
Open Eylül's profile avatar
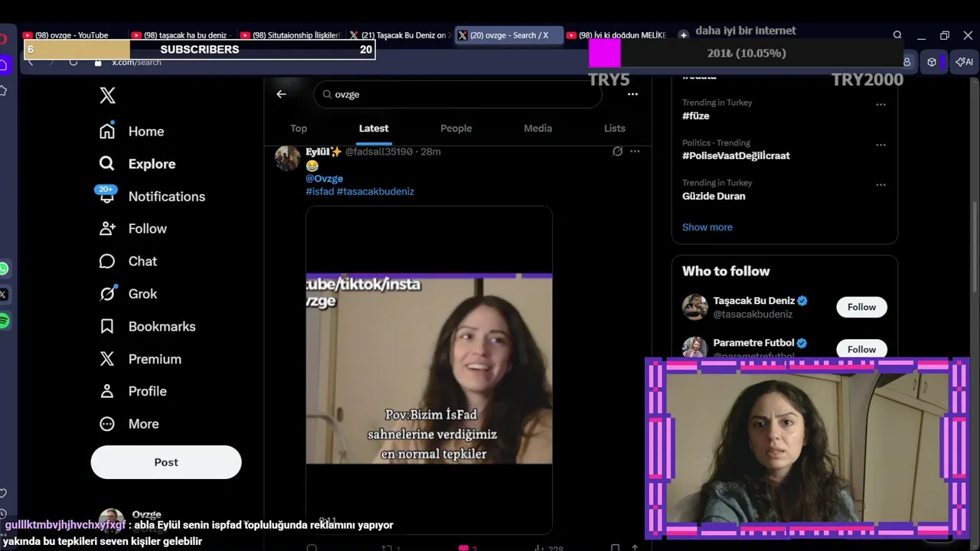coord(288,158)
